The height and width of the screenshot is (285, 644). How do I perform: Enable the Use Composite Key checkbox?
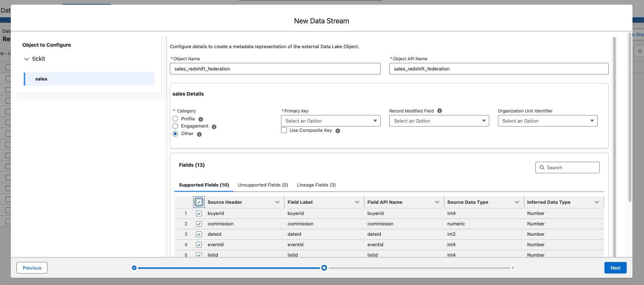[284, 130]
